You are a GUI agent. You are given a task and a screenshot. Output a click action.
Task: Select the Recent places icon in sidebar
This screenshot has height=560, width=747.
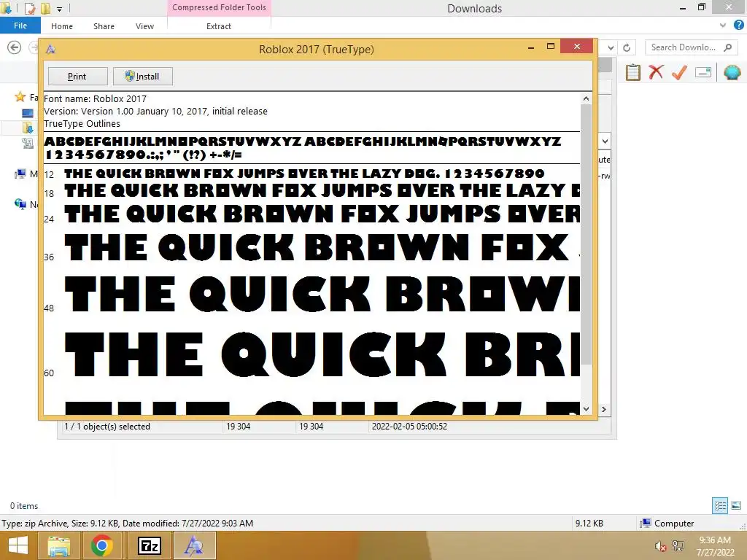[x=28, y=143]
